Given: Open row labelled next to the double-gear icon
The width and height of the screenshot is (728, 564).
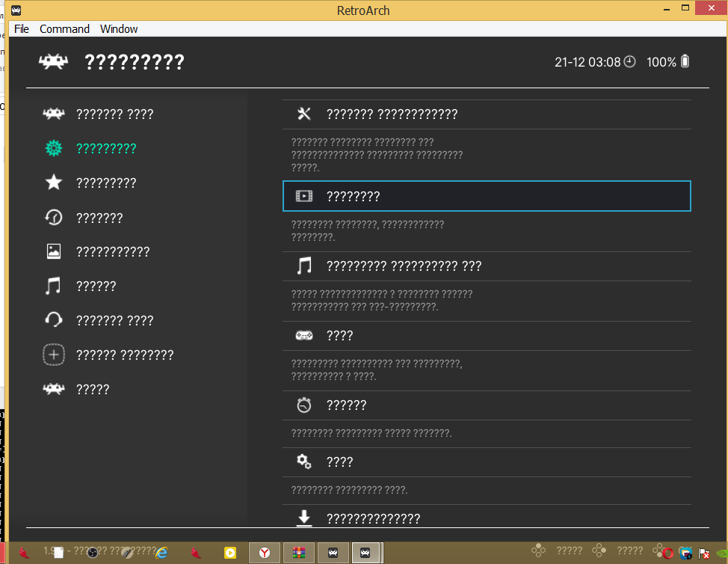Looking at the screenshot, I should pyautogui.click(x=487, y=462).
